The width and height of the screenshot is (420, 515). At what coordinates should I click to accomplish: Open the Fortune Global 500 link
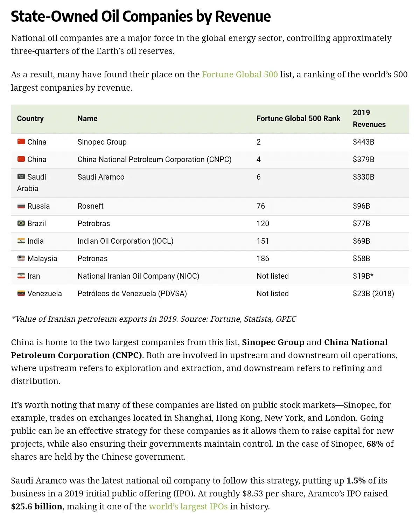click(x=240, y=75)
